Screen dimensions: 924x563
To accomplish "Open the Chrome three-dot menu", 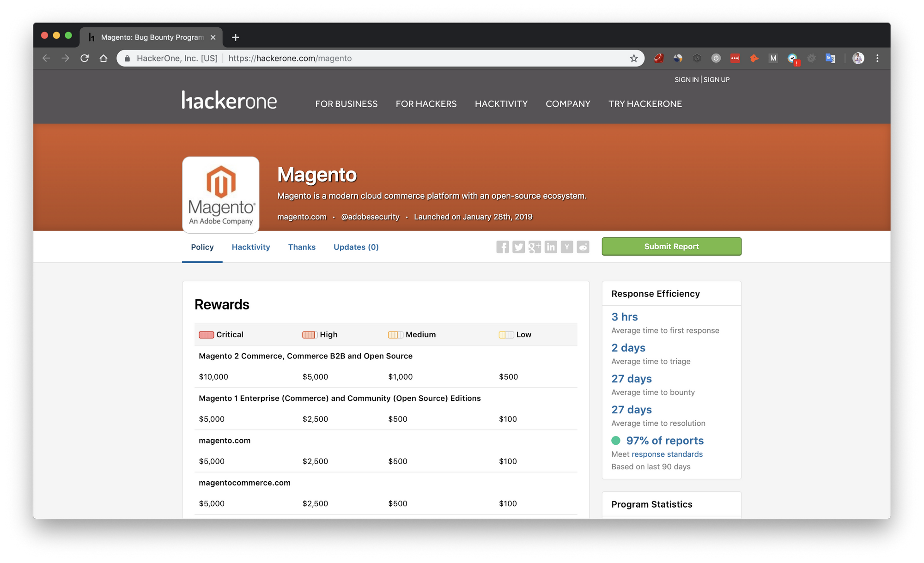I will [877, 58].
